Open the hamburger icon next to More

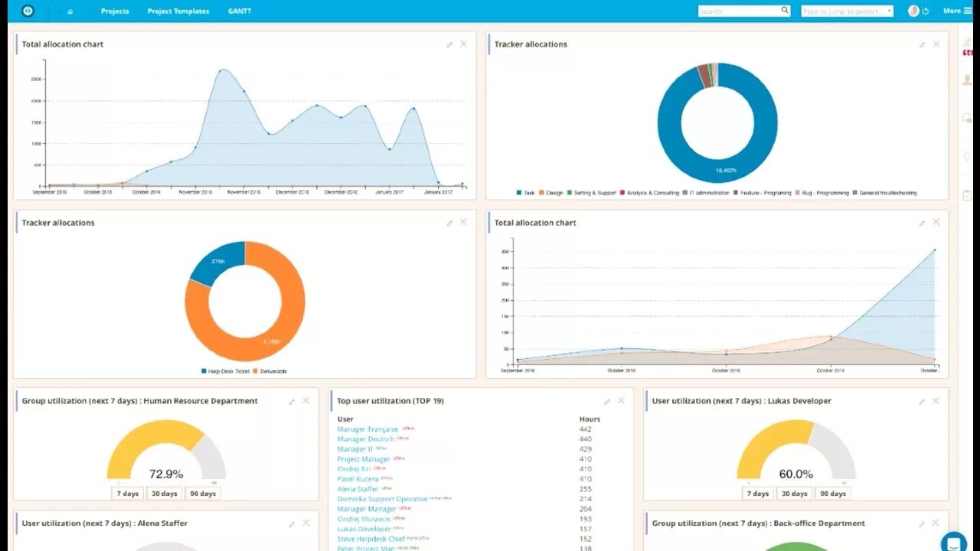[x=968, y=11]
